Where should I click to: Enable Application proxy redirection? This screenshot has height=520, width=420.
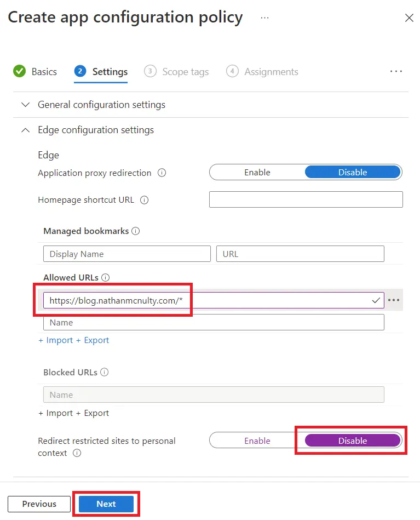pos(257,172)
